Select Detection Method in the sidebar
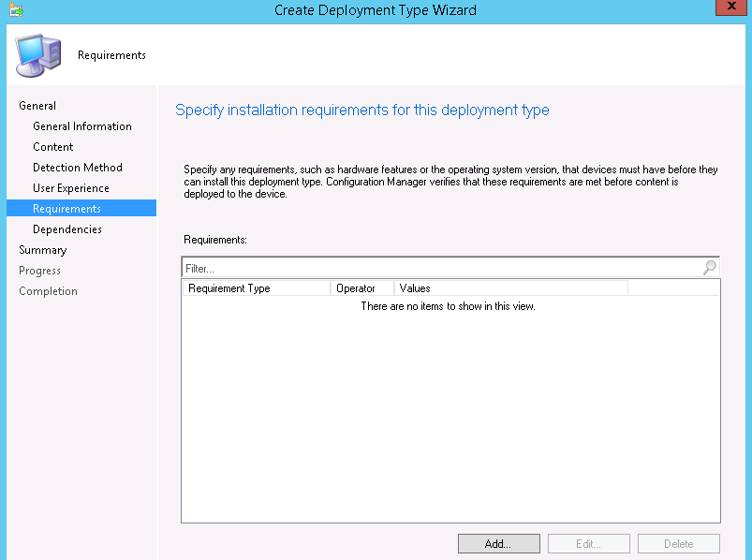The width and height of the screenshot is (752, 560). 75,167
